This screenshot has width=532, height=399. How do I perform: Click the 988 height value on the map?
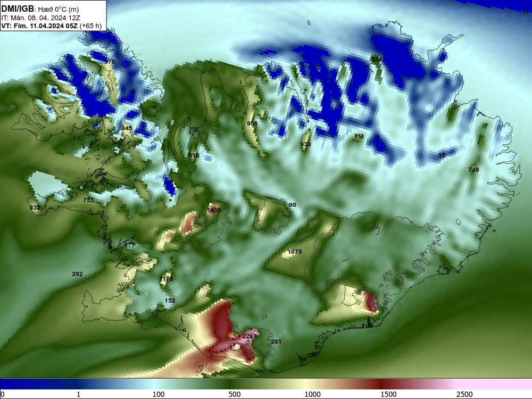point(252,123)
